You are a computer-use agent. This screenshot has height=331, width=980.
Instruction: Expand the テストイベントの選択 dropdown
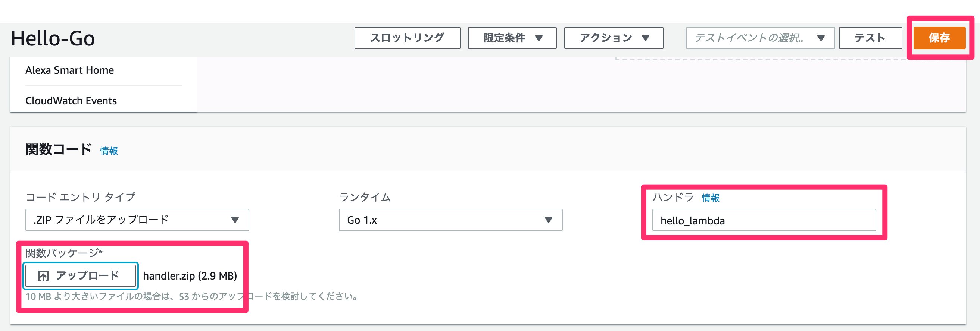(760, 38)
